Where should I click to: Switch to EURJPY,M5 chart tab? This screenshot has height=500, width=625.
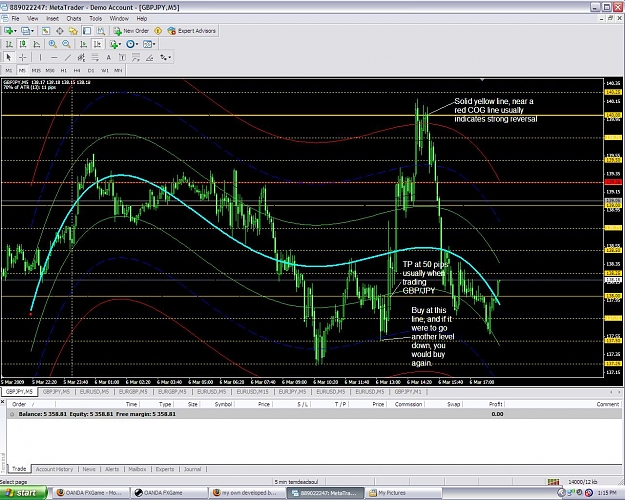point(292,392)
